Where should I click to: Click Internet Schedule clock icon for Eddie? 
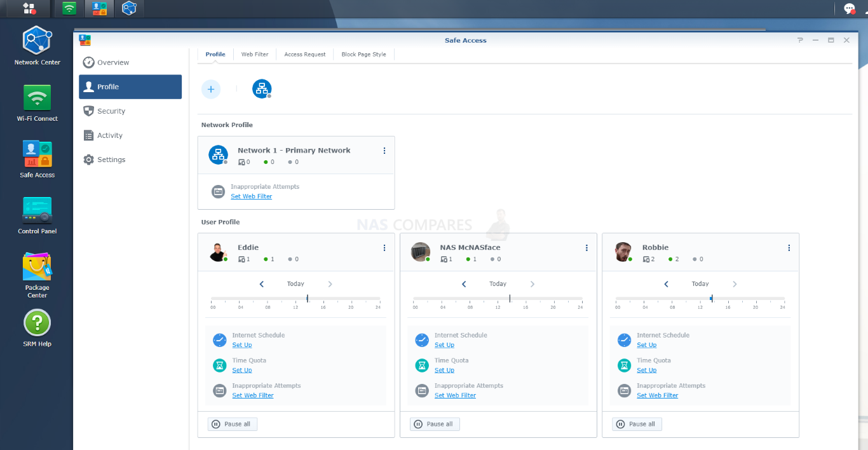pos(220,340)
